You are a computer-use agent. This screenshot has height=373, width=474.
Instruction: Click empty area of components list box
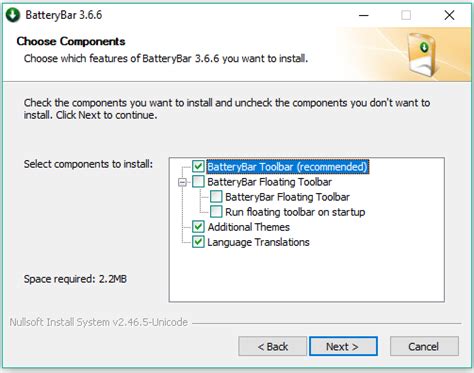pyautogui.click(x=307, y=275)
